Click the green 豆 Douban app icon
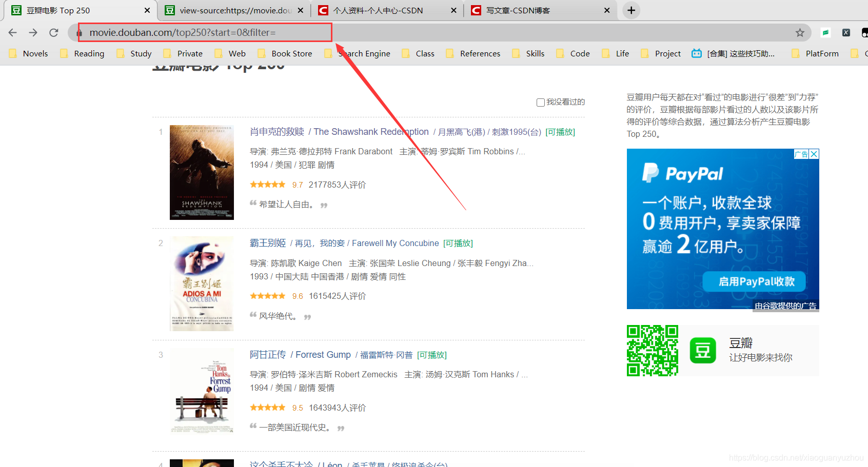The width and height of the screenshot is (868, 467). click(703, 351)
